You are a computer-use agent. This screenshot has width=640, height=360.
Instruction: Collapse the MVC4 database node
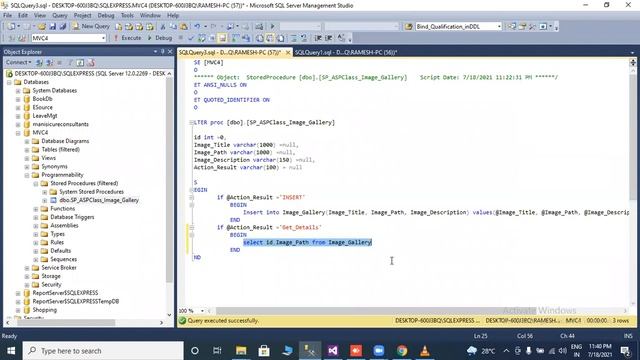pos(18,133)
